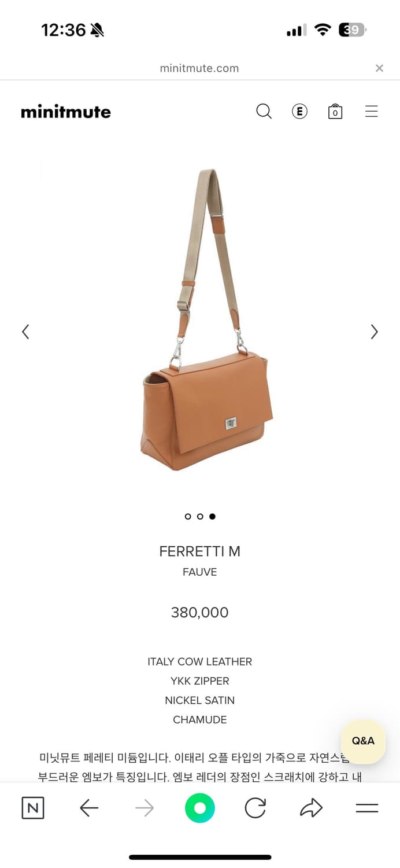
Task: Open the shopping bag cart icon
Action: coord(335,111)
